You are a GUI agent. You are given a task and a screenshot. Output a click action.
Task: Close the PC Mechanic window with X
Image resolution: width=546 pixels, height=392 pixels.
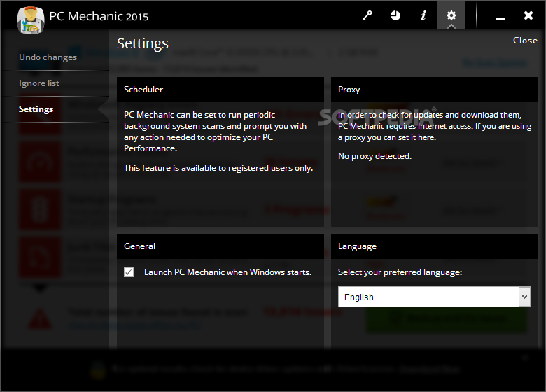coord(528,15)
